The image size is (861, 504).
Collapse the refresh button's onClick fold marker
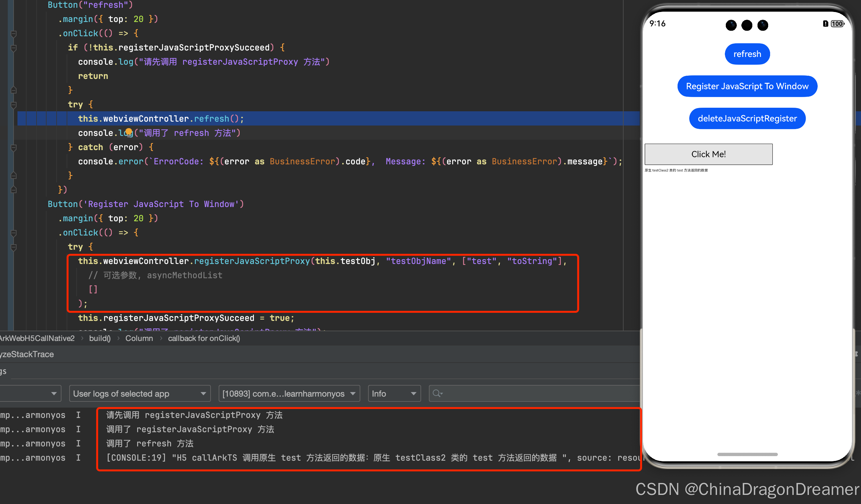(14, 34)
